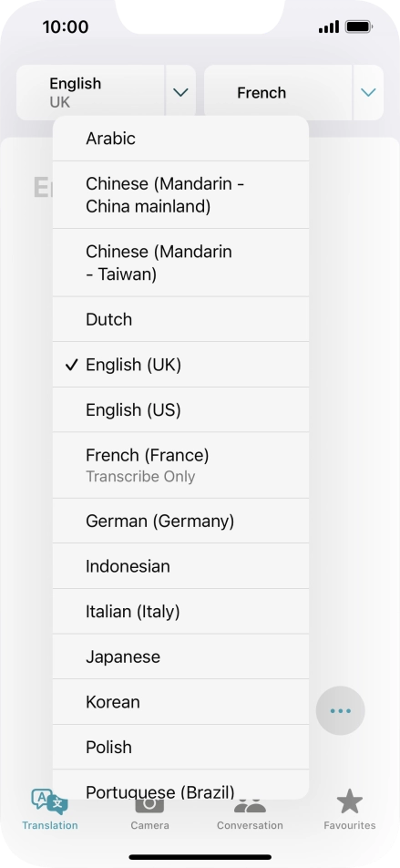Select Korean in the dropdown list
This screenshot has width=400, height=868.
181,702
